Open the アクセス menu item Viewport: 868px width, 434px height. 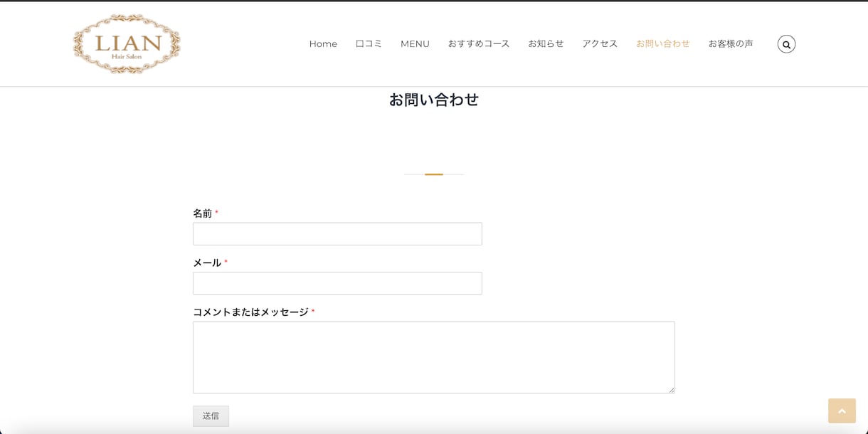[600, 44]
